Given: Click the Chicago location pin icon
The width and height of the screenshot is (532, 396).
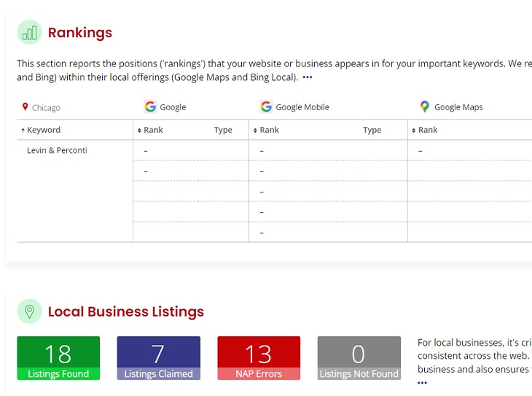Looking at the screenshot, I should (25, 107).
